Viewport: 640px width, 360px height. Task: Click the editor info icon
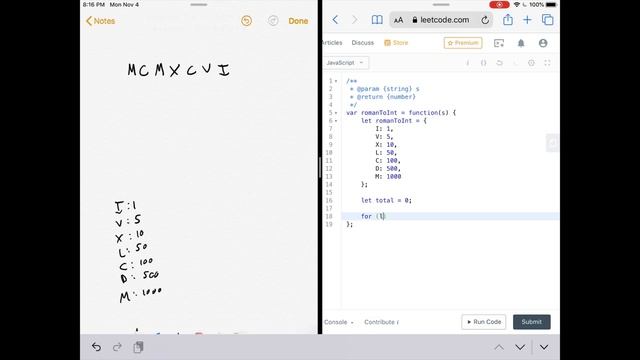pyautogui.click(x=468, y=63)
